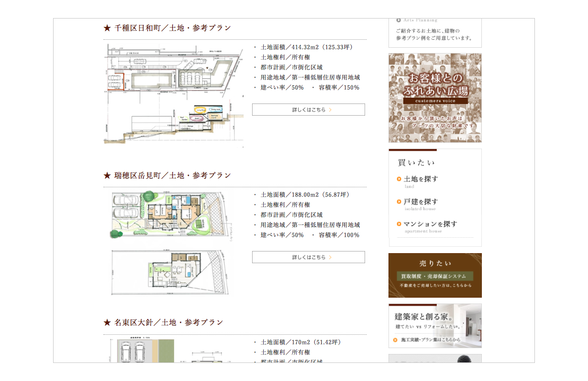This screenshot has width=588, height=381.
Task: Open the Arts Planning 参考プラン banner
Action: coord(435,32)
